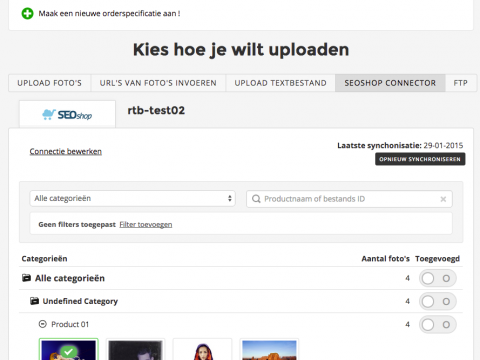Click the Alle categorieën folder icon

click(26, 278)
